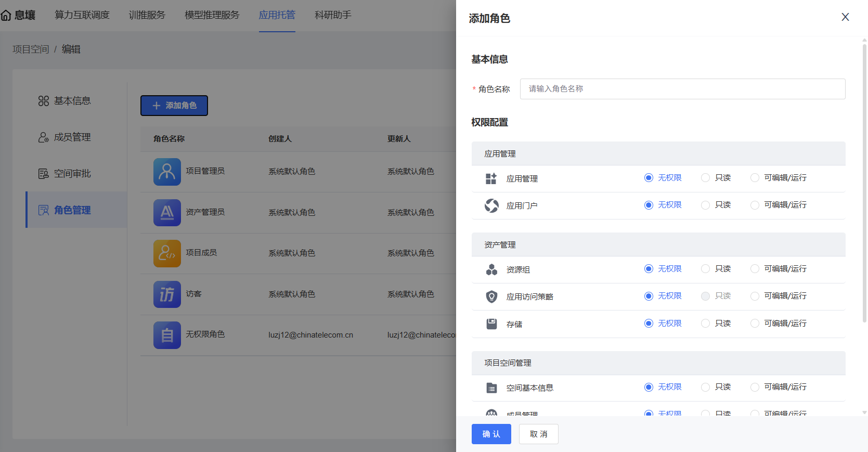Select 只读 for 应用管理 permission
Image resolution: width=868 pixels, height=452 pixels.
[x=706, y=178]
